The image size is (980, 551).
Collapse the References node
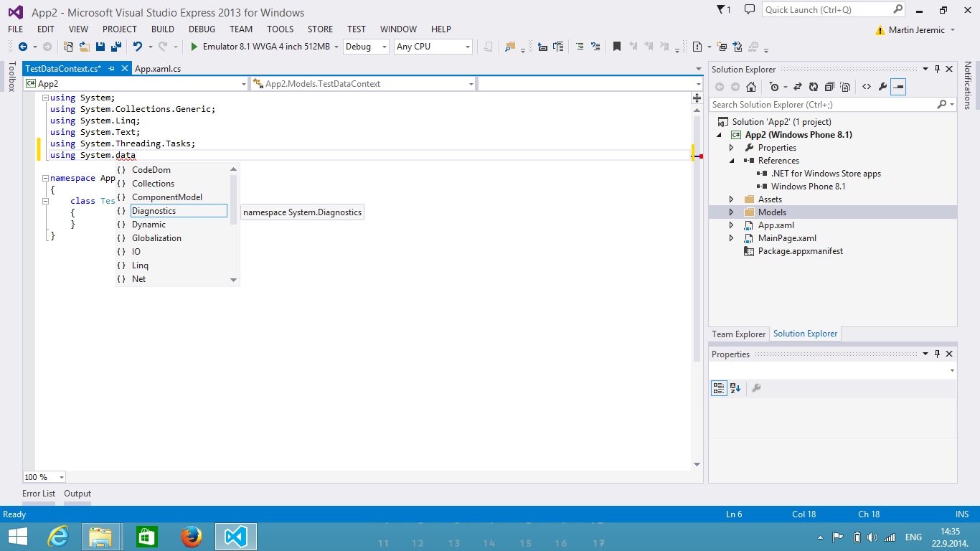[x=732, y=161]
